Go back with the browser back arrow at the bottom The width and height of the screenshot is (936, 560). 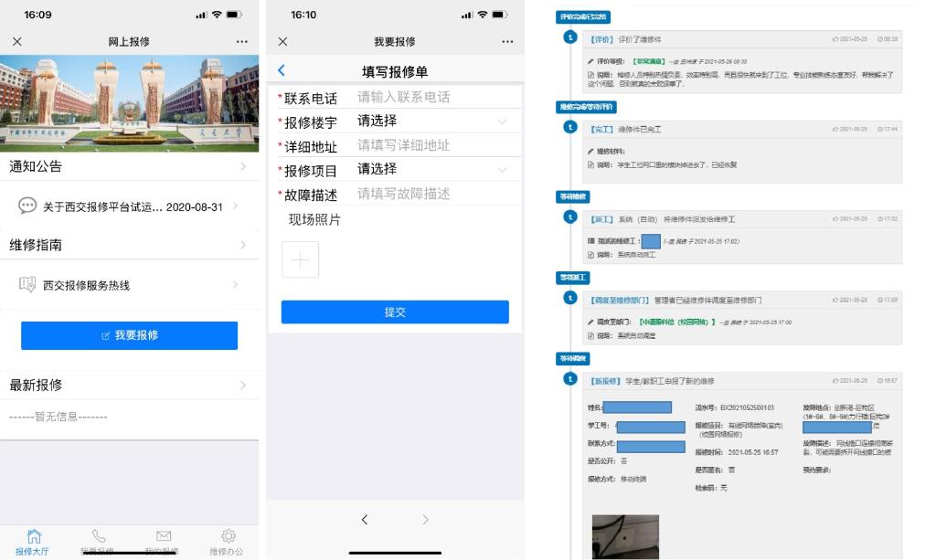point(365,520)
